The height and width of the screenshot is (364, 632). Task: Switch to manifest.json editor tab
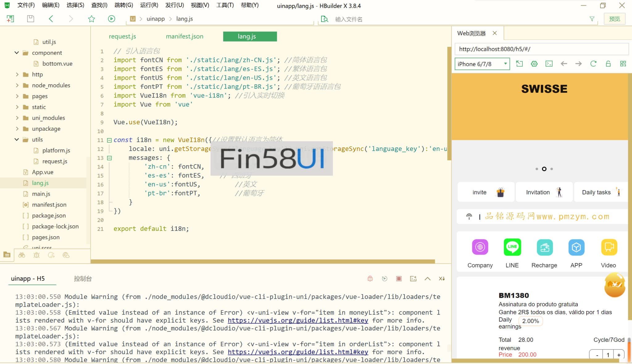[185, 36]
